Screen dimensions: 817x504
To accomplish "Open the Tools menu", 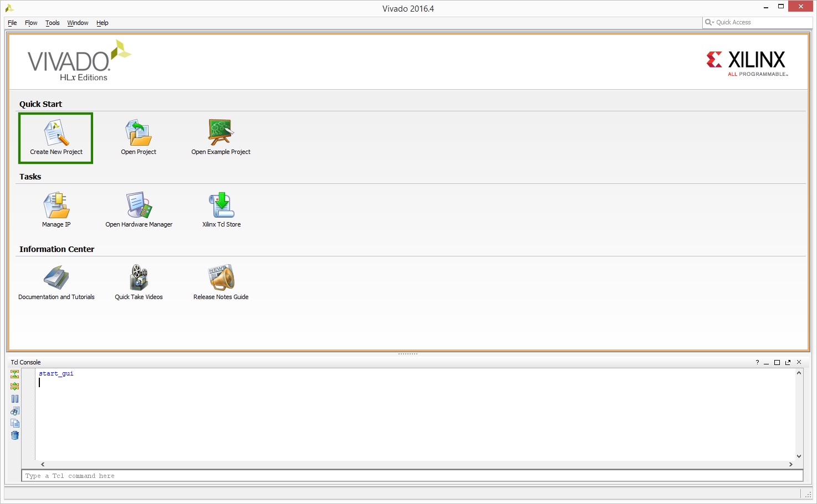I will pyautogui.click(x=53, y=23).
